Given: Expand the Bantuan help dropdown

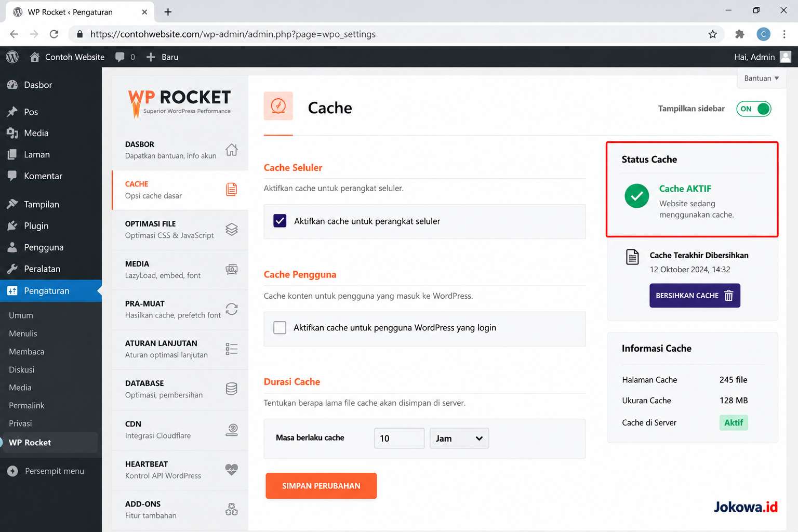Looking at the screenshot, I should [x=762, y=78].
